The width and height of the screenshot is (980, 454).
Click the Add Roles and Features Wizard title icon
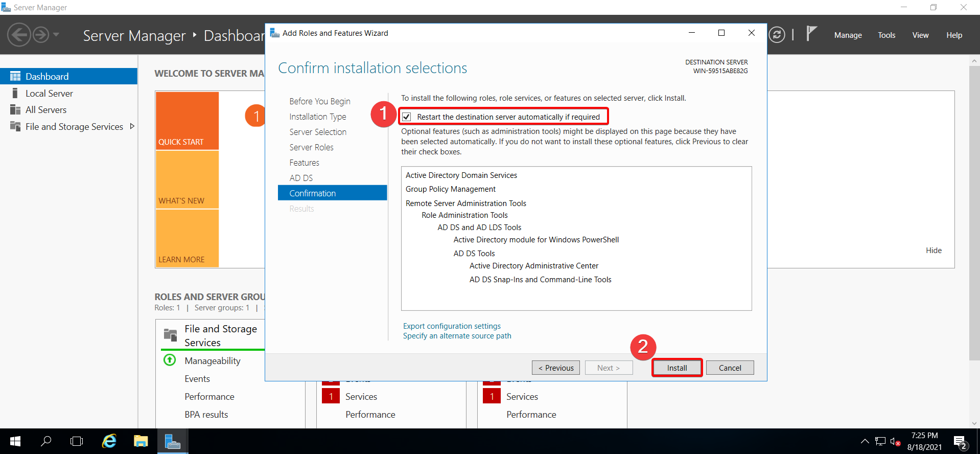coord(274,33)
